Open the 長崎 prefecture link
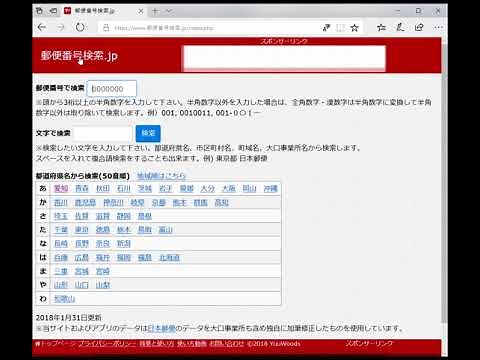The height and width of the screenshot is (360, 480). pos(61,244)
